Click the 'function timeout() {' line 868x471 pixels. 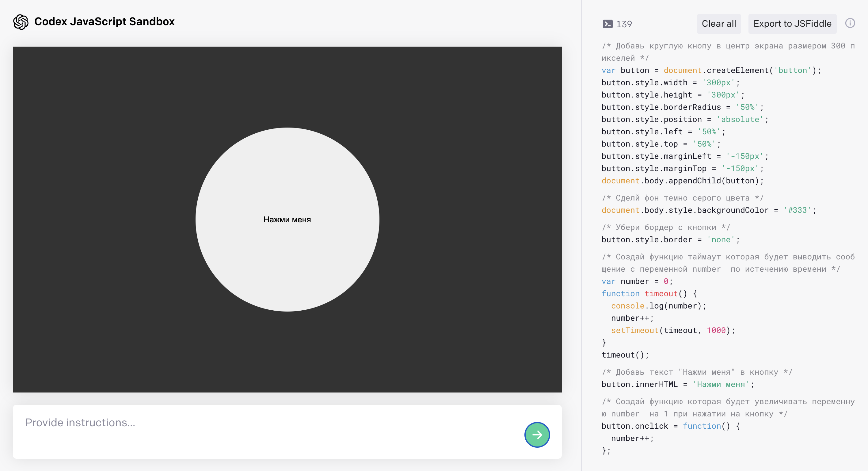(x=649, y=294)
